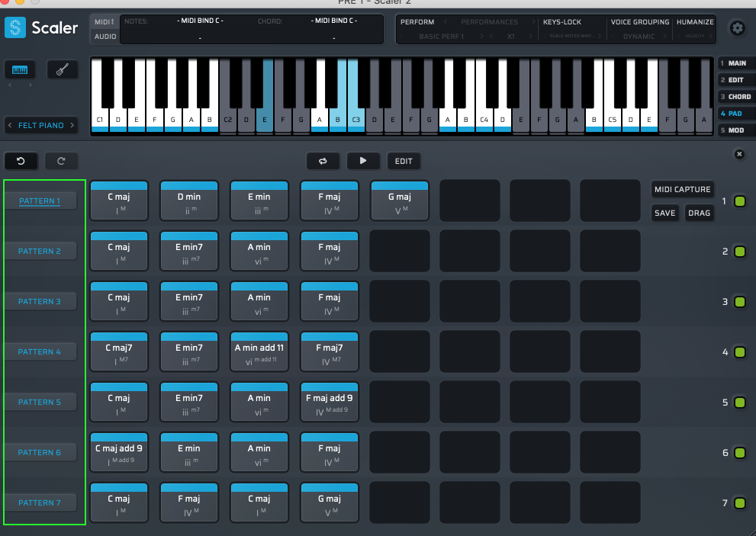Trigger the C maj add 9 chord pad
Image resolution: width=756 pixels, height=536 pixels.
click(119, 452)
